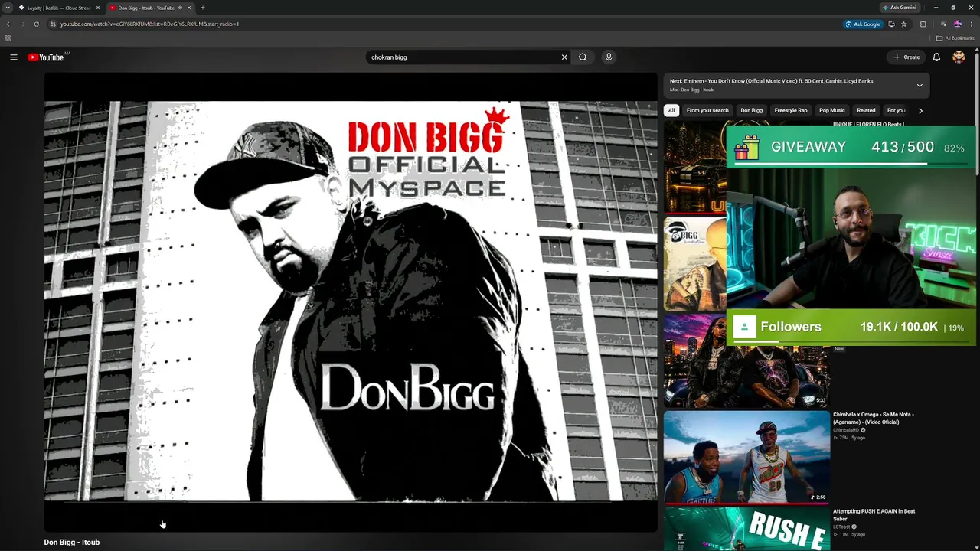Click the browser forward arrow

(22, 24)
